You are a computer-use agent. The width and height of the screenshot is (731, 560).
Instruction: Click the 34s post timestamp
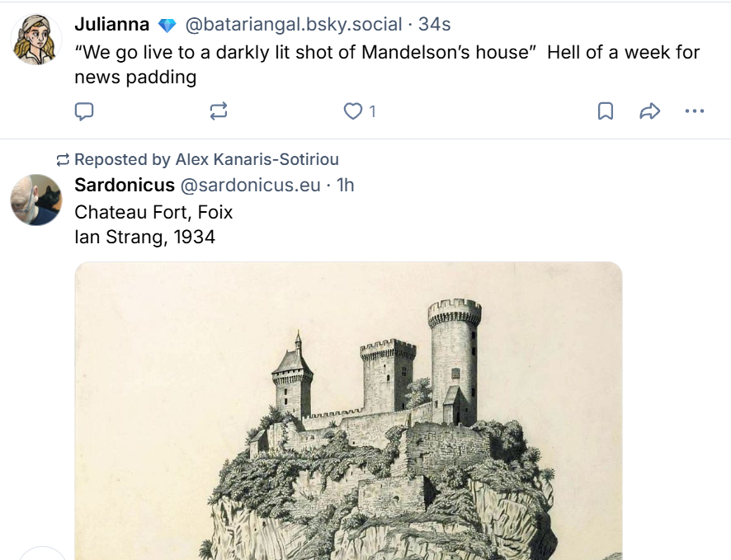[435, 25]
